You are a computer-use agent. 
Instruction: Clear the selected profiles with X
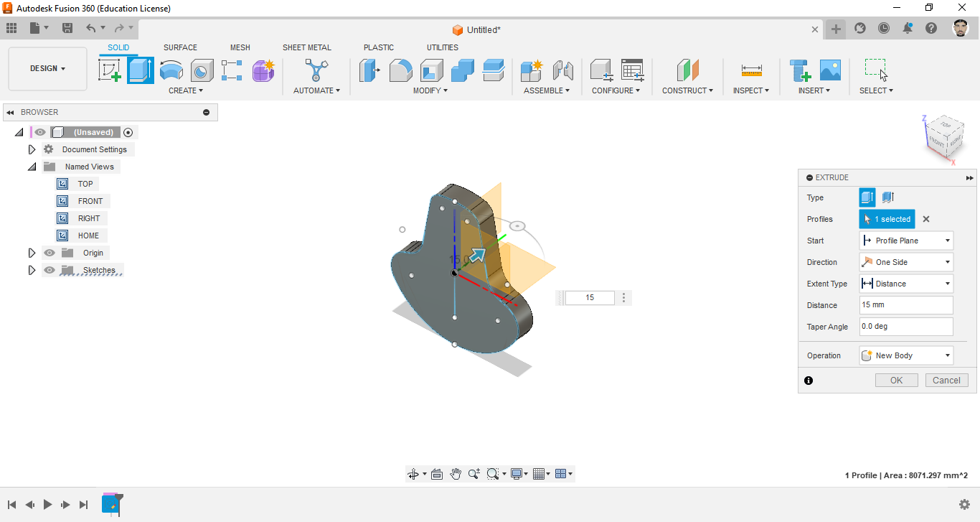926,219
